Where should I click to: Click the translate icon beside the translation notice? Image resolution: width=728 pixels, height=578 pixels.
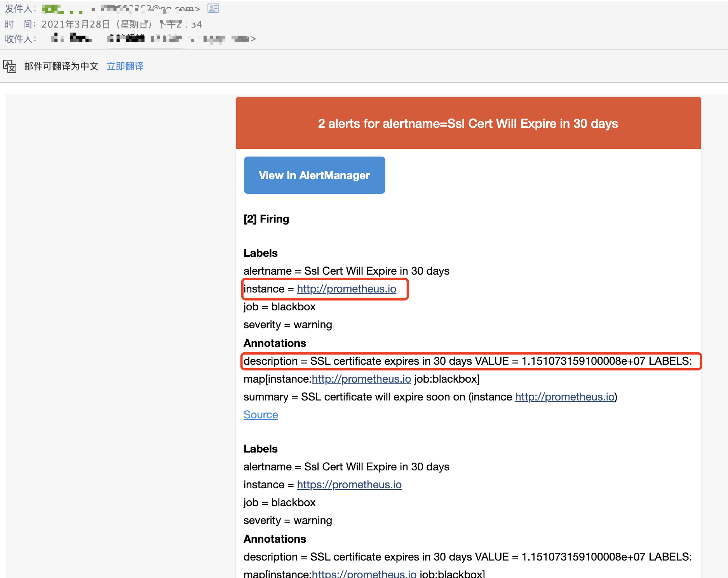point(10,66)
